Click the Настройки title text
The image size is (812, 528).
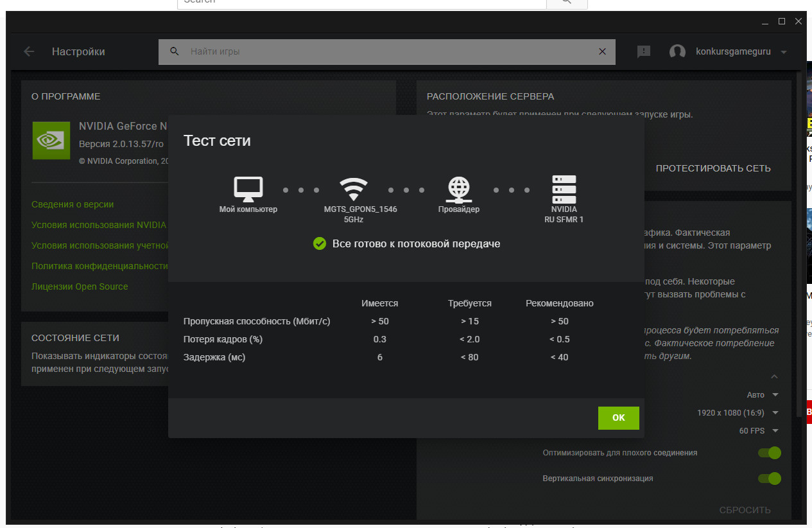click(78, 51)
